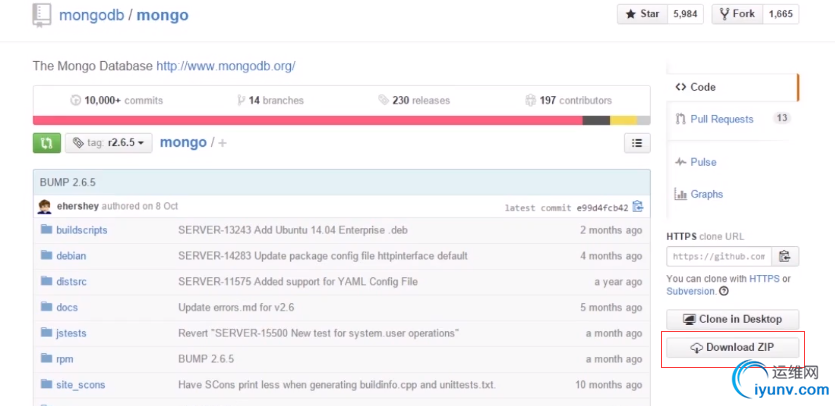Open commit hash e99d4fcb42
The width and height of the screenshot is (835, 406).
(602, 208)
